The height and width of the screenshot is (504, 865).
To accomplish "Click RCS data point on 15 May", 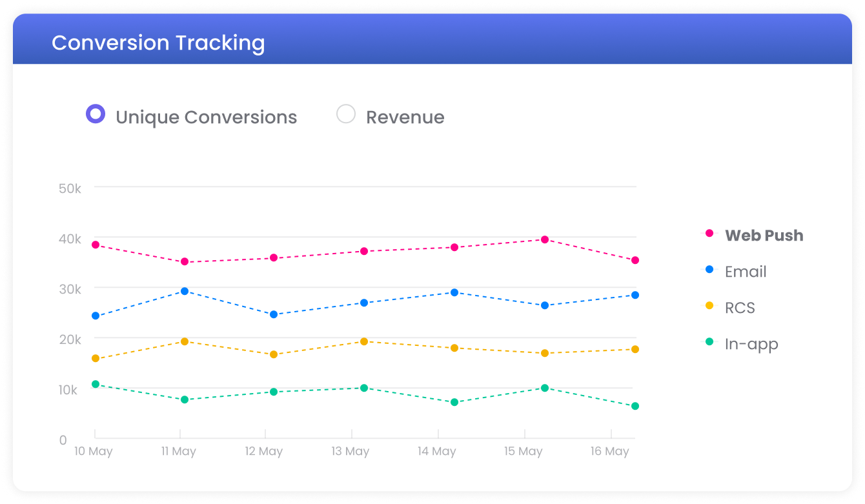I will coord(545,353).
